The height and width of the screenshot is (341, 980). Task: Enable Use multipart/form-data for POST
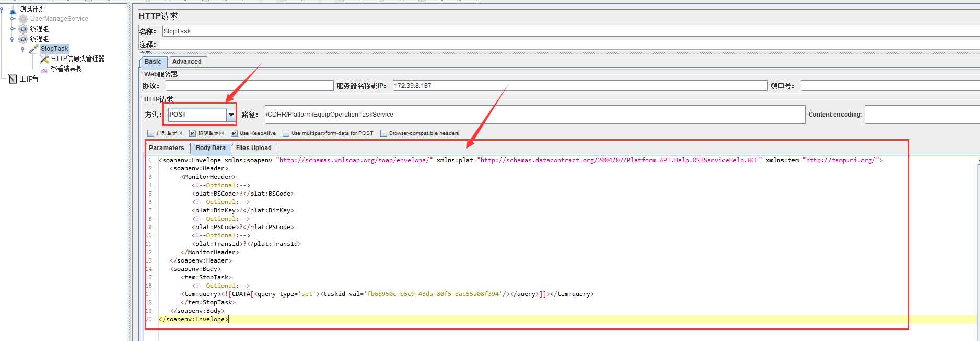pos(286,133)
